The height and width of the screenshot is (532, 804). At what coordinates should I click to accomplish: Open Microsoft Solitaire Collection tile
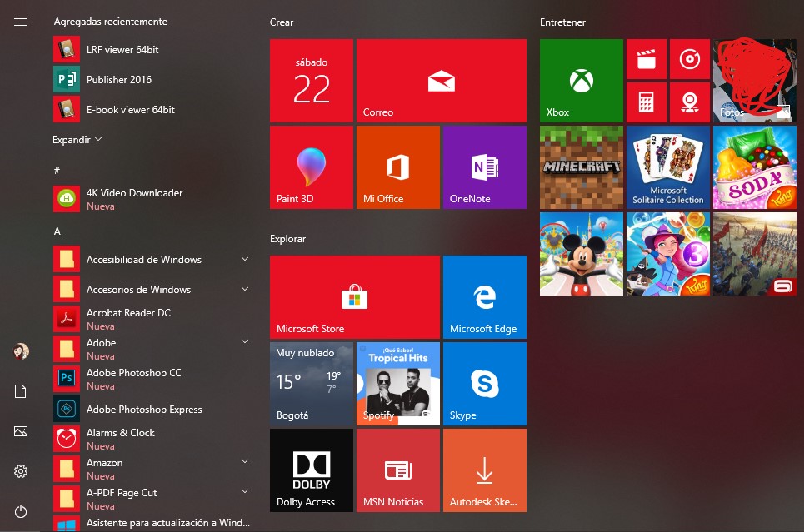pyautogui.click(x=668, y=167)
